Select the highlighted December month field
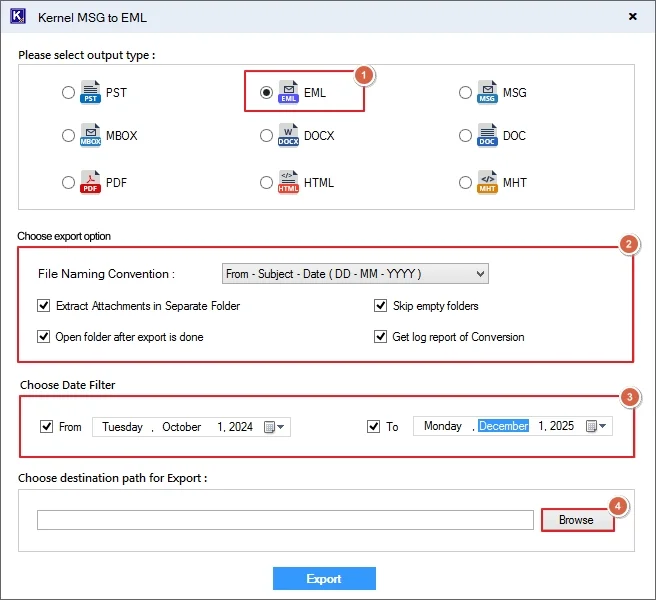 (x=503, y=426)
